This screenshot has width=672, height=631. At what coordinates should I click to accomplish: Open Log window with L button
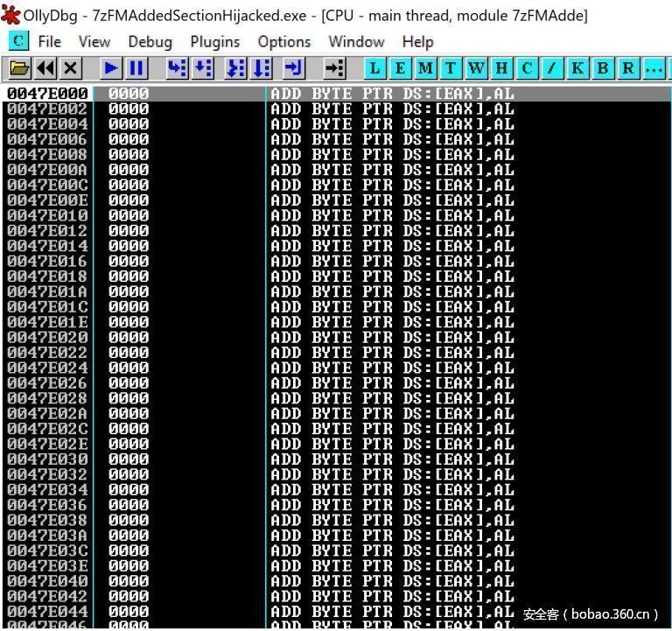point(375,68)
